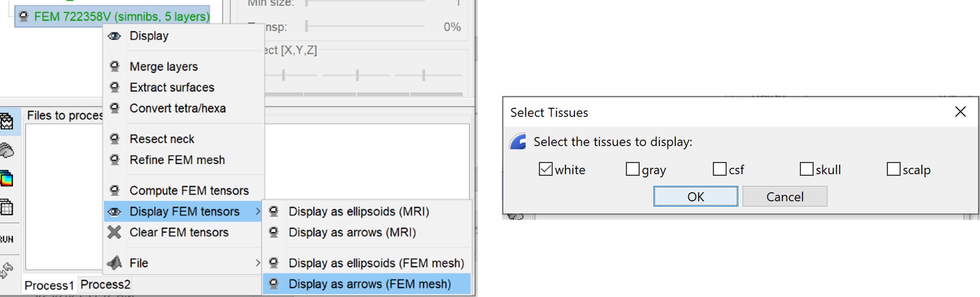The image size is (980, 297).
Task: Click the RUN icon in left toolbar
Action: click(6, 239)
